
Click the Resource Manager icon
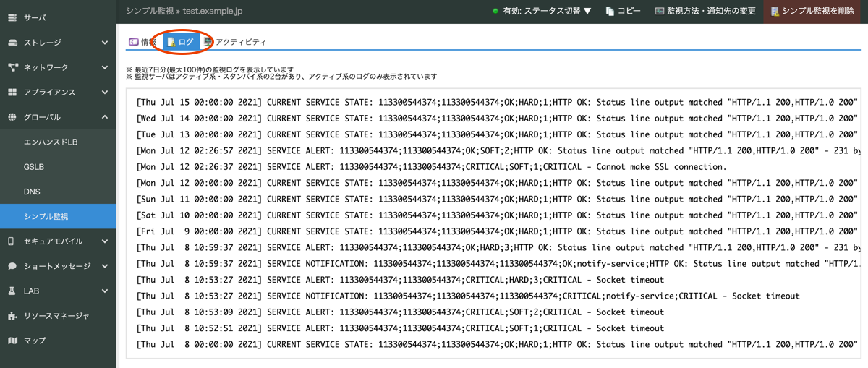click(12, 316)
